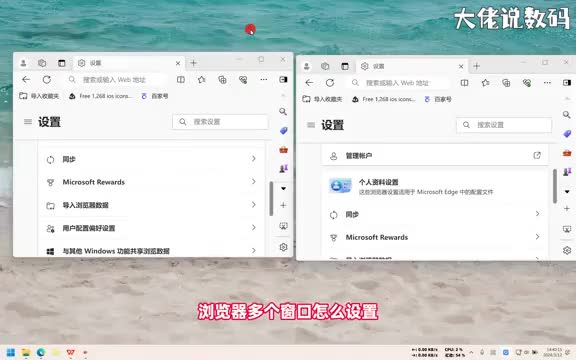Expand Windows 功能共享浏览数据 row in left window

151,251
